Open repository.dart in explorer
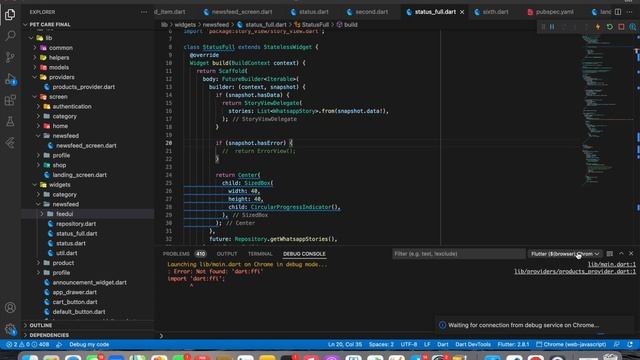The image size is (640, 360). [76, 224]
